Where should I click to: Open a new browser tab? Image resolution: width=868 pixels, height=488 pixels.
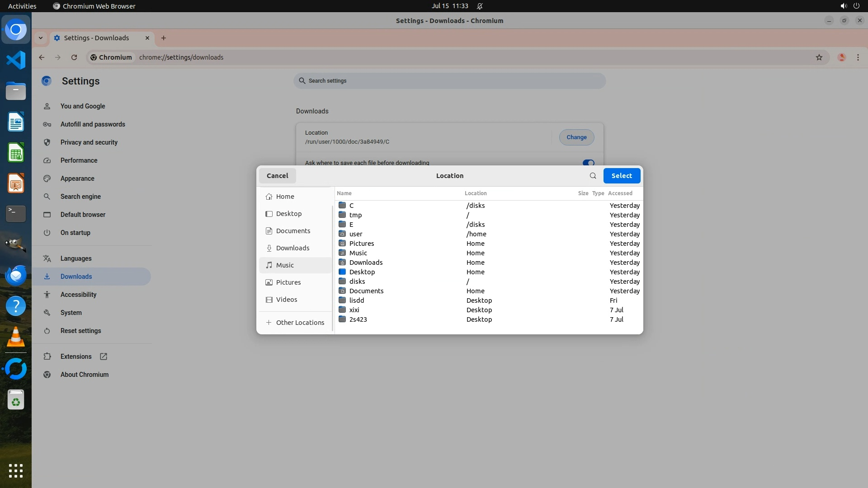coord(164,38)
